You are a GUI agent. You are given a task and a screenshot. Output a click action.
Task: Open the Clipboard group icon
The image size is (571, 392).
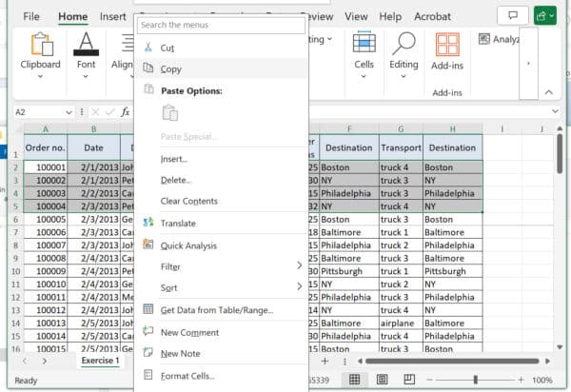pos(42,45)
